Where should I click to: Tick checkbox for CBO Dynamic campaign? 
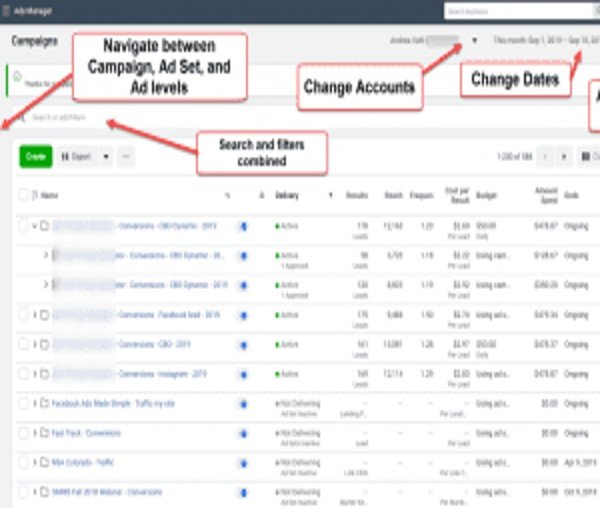tap(23, 226)
